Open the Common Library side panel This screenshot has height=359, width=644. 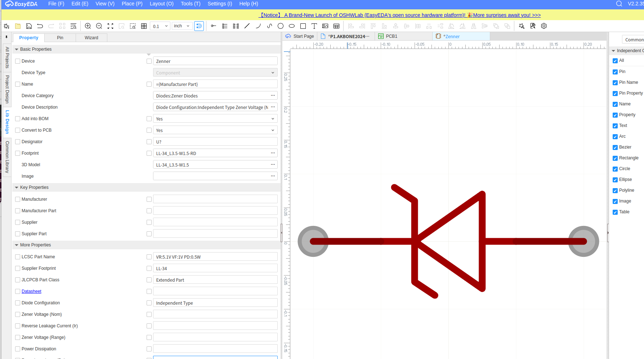click(x=7, y=157)
